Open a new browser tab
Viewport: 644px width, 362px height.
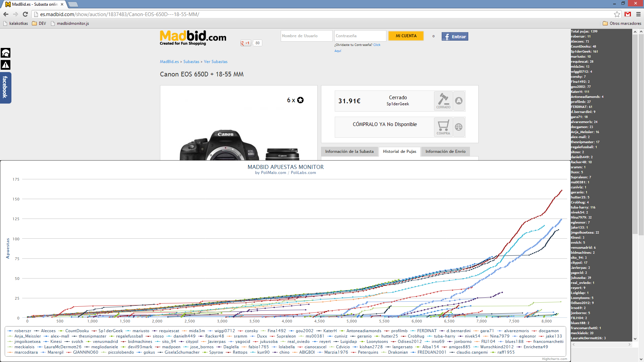(73, 4)
